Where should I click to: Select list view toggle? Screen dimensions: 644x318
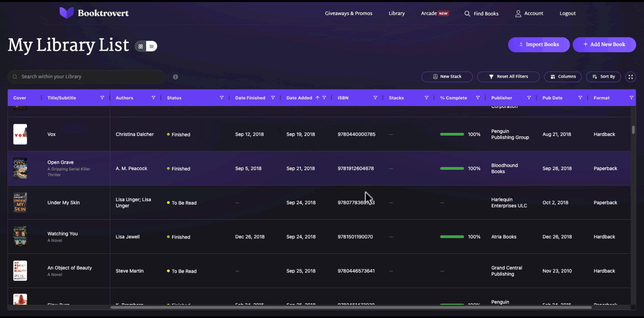[x=151, y=46]
